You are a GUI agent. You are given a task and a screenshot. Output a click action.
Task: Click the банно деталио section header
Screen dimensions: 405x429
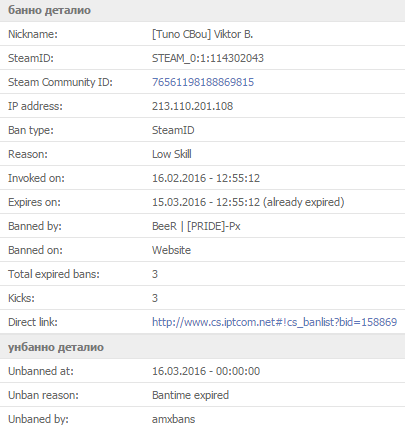pos(202,11)
